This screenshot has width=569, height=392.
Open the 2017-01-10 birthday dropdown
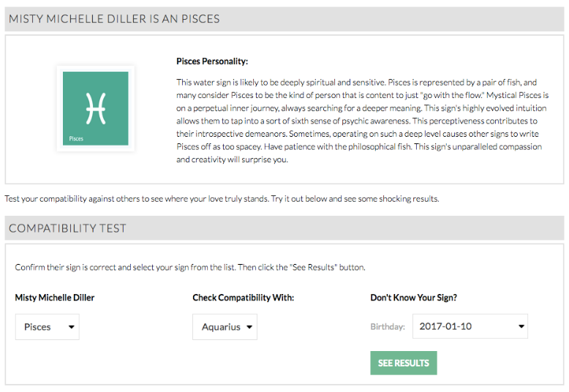470,326
